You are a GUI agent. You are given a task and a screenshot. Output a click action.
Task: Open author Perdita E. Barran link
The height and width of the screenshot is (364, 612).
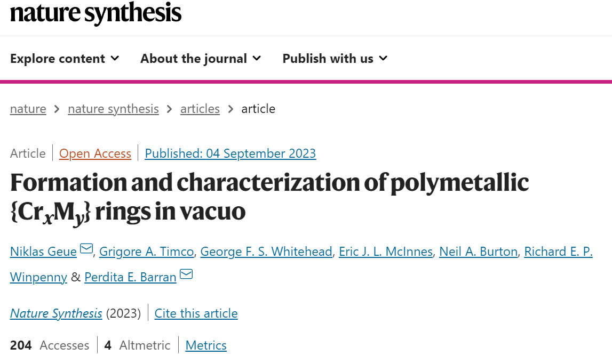130,277
